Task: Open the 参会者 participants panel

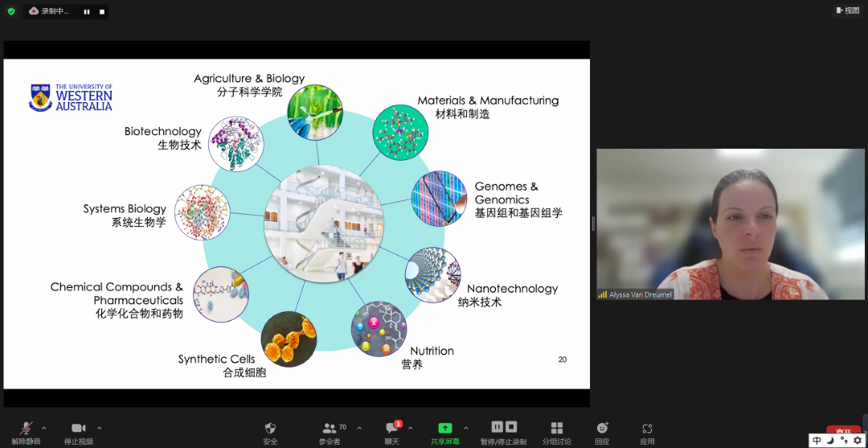Action: (x=330, y=433)
